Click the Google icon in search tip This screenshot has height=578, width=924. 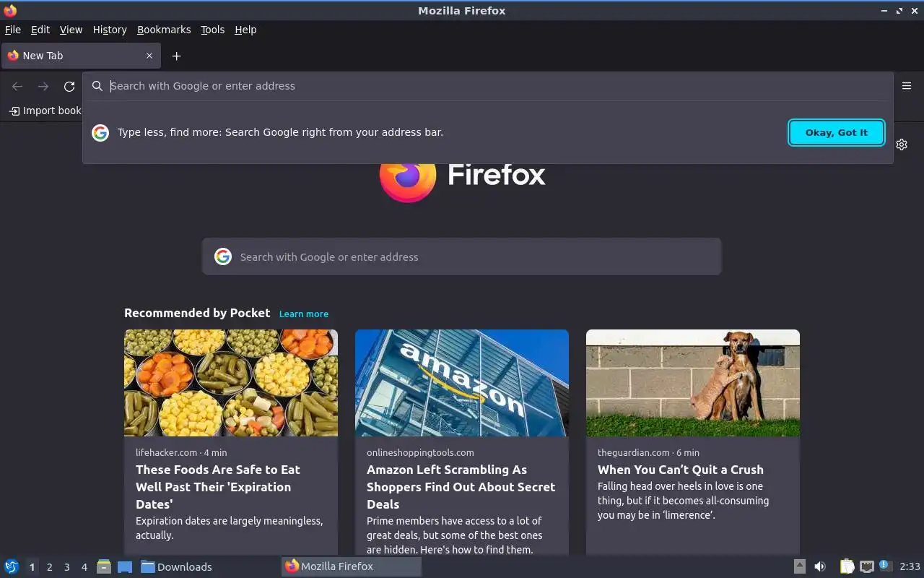pyautogui.click(x=100, y=133)
